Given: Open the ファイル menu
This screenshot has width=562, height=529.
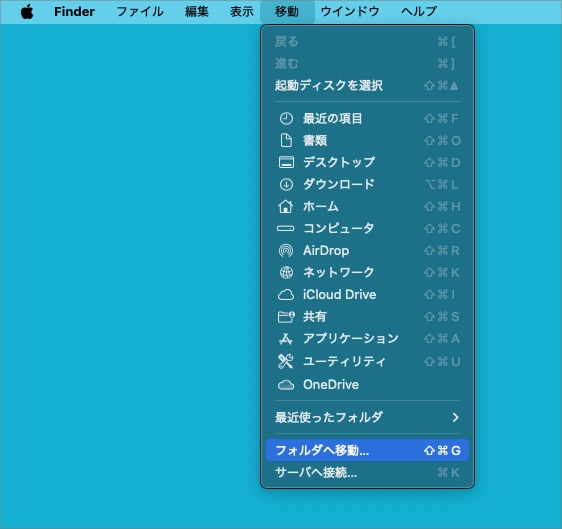Looking at the screenshot, I should tap(140, 11).
